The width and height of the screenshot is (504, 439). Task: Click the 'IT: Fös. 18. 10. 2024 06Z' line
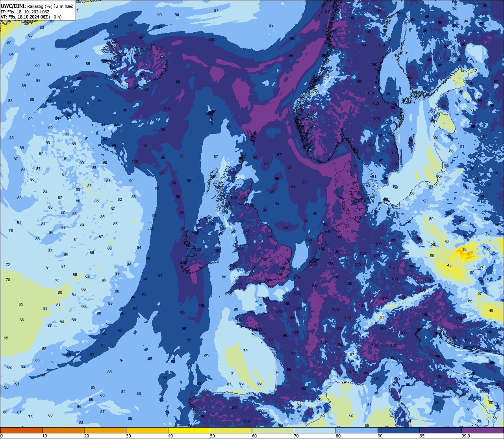coord(24,11)
